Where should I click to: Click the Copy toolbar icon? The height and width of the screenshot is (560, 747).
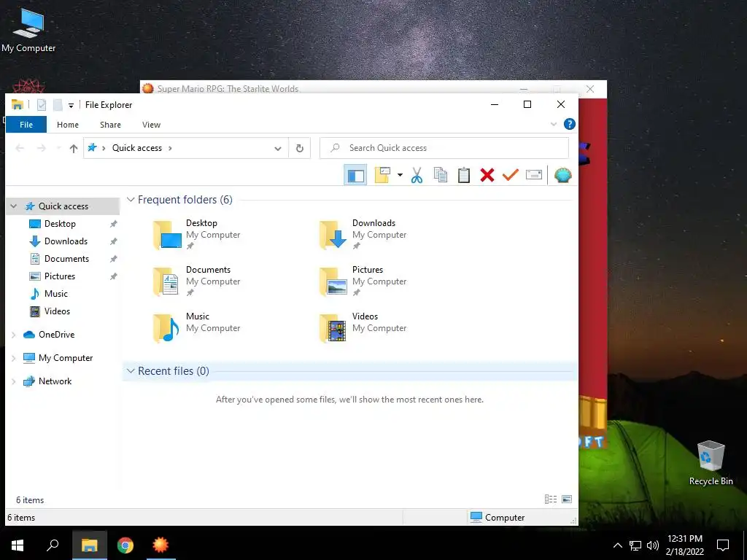441,175
